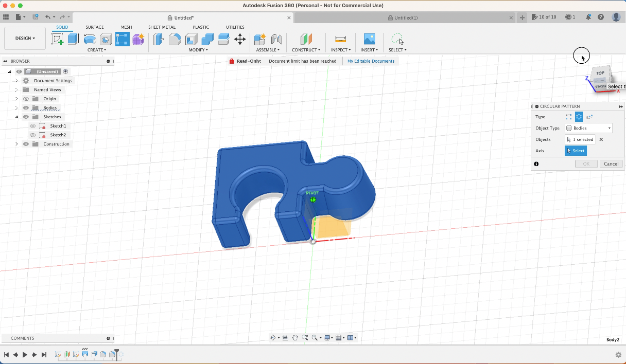626x364 pixels.
Task: Choose the Shell tool icon
Action: coord(192,39)
